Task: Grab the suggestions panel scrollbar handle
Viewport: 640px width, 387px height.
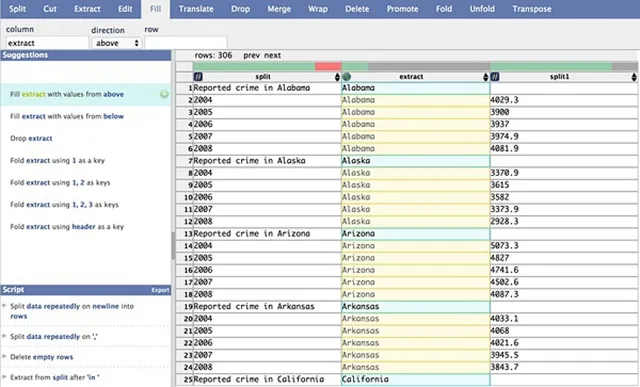Action: [173, 246]
